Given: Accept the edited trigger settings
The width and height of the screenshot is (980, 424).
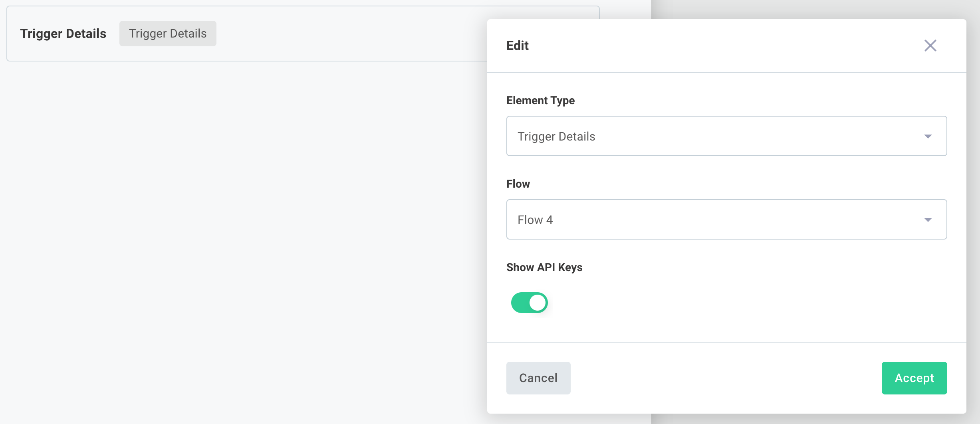Looking at the screenshot, I should (914, 378).
